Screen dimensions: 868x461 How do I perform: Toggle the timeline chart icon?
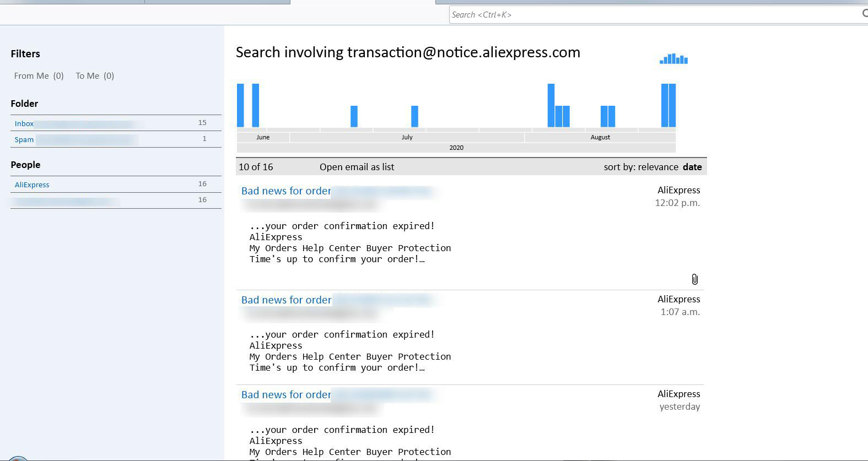tap(673, 58)
